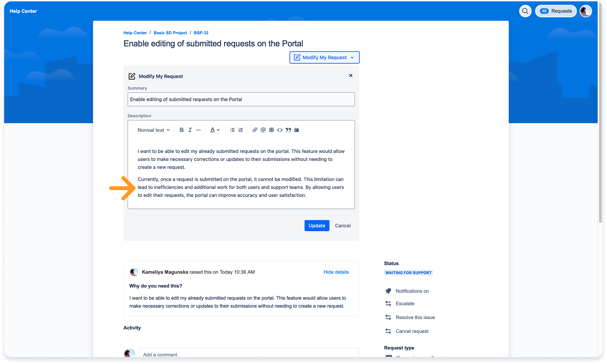Add a hyperlink via link icon
Image resolution: width=607 pixels, height=364 pixels.
coord(255,130)
